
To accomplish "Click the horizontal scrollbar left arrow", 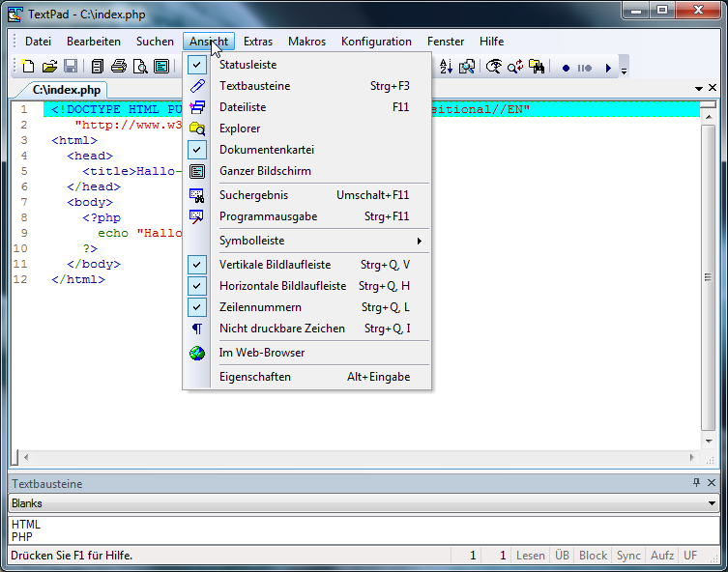I will pyautogui.click(x=26, y=457).
